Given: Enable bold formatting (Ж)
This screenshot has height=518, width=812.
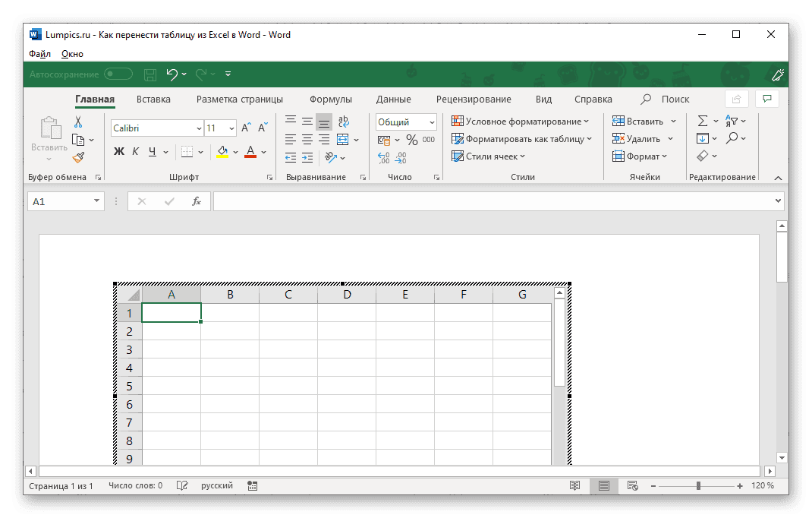Looking at the screenshot, I should click(118, 152).
